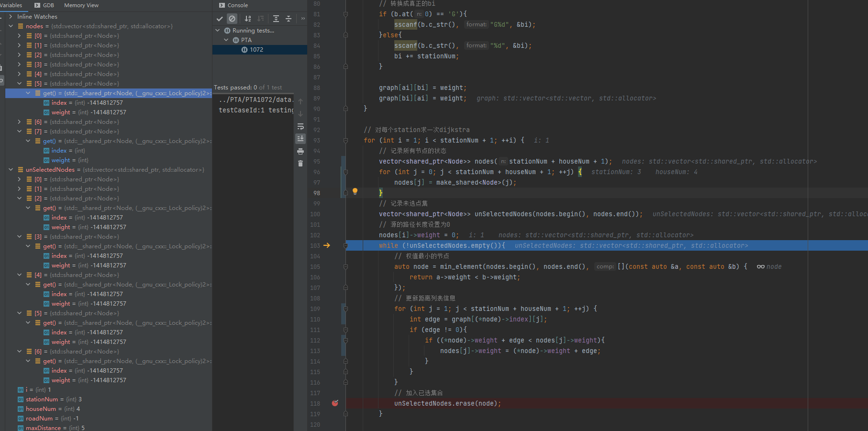868x431 pixels.
Task: Expand the Inline Watches node
Action: [11, 17]
